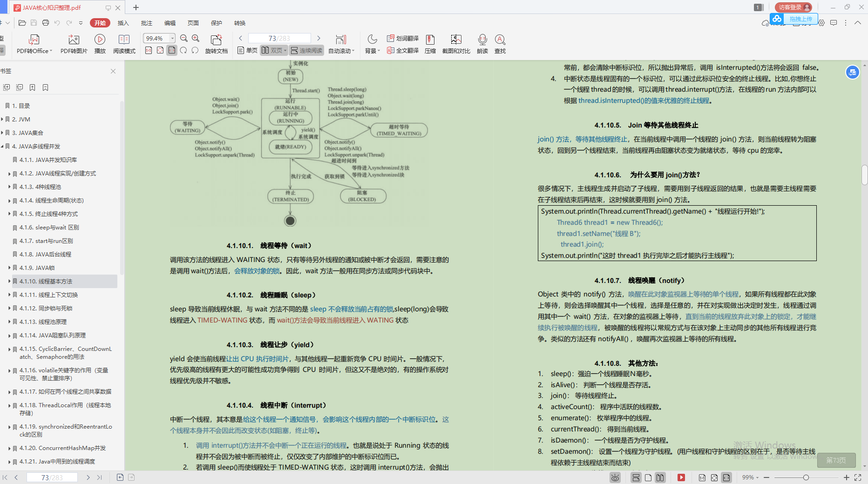Image resolution: width=868 pixels, height=484 pixels.
Task: Click the PDF转图片 tool
Action: point(74,44)
